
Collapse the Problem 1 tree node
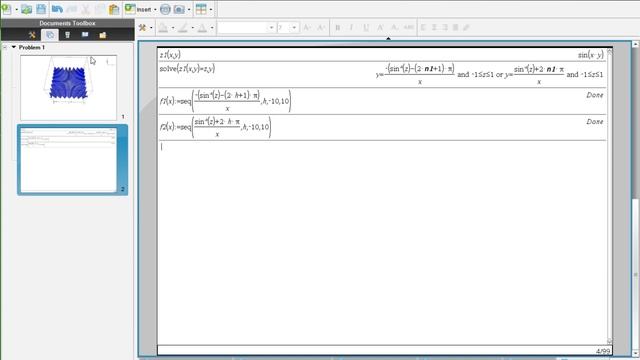[14, 47]
